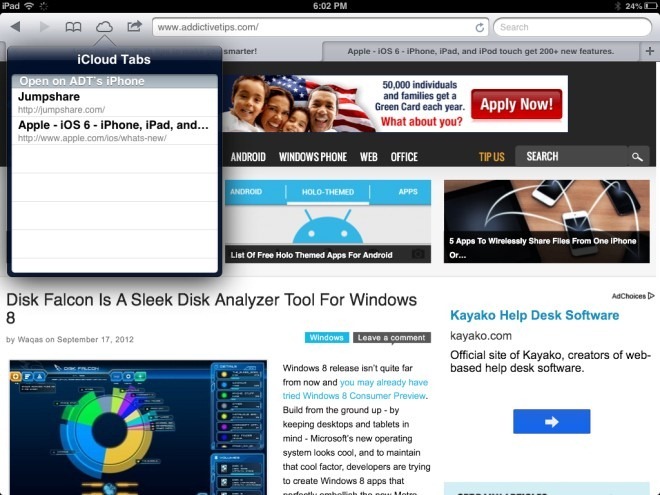Add a new tab with plus button
The width and height of the screenshot is (660, 495).
tap(650, 51)
